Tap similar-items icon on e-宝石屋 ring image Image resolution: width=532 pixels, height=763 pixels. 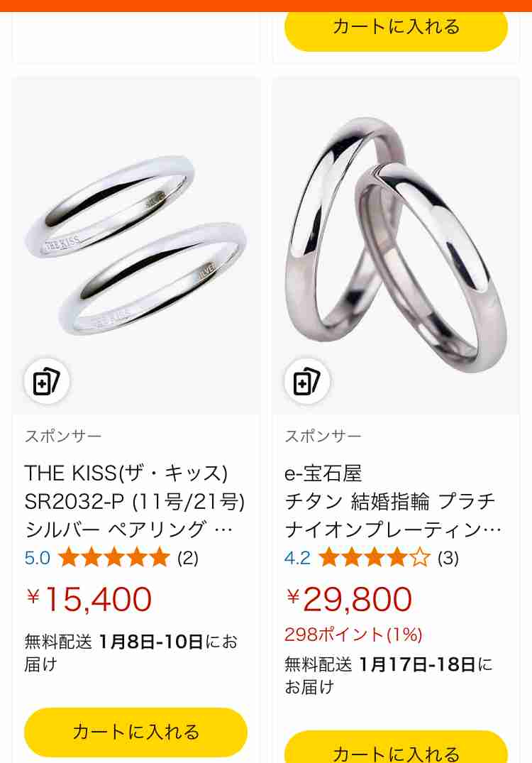307,382
